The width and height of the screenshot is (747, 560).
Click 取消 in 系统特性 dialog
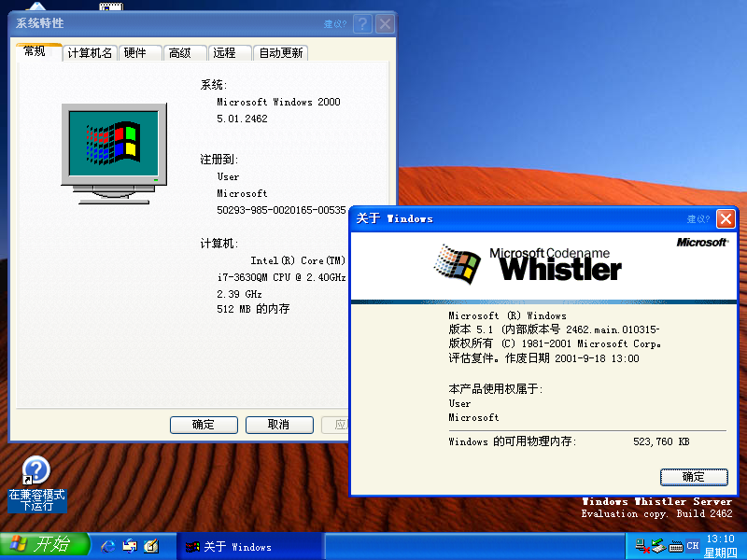[279, 425]
